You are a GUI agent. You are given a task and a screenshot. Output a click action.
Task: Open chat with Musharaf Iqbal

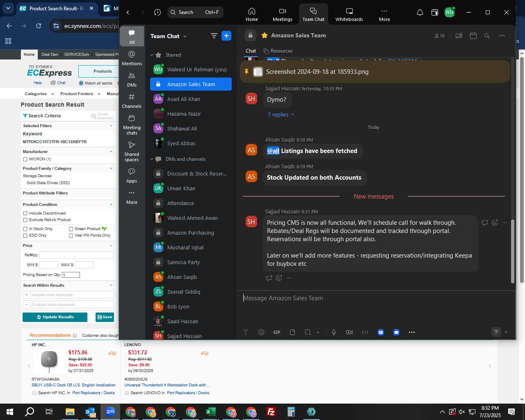click(191, 247)
